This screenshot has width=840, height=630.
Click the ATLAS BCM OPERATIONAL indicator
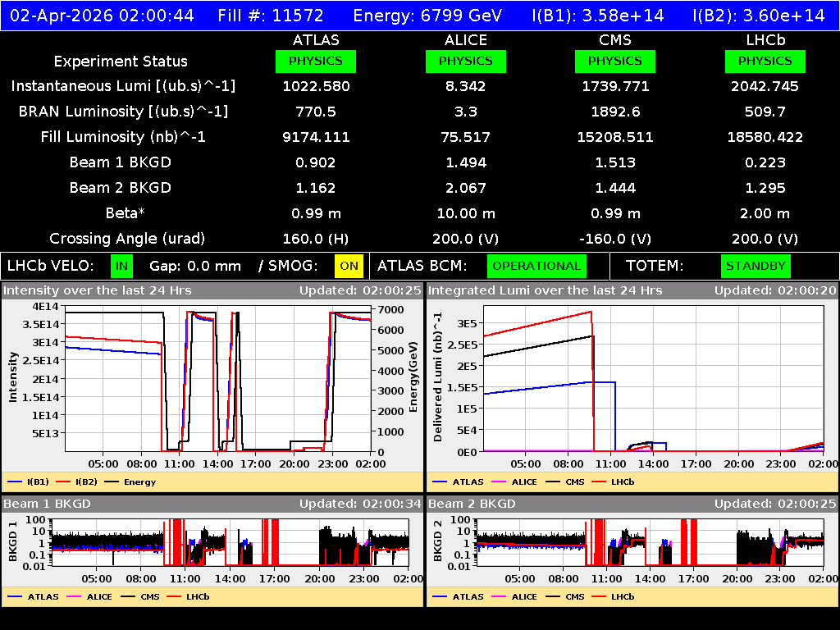click(536, 266)
